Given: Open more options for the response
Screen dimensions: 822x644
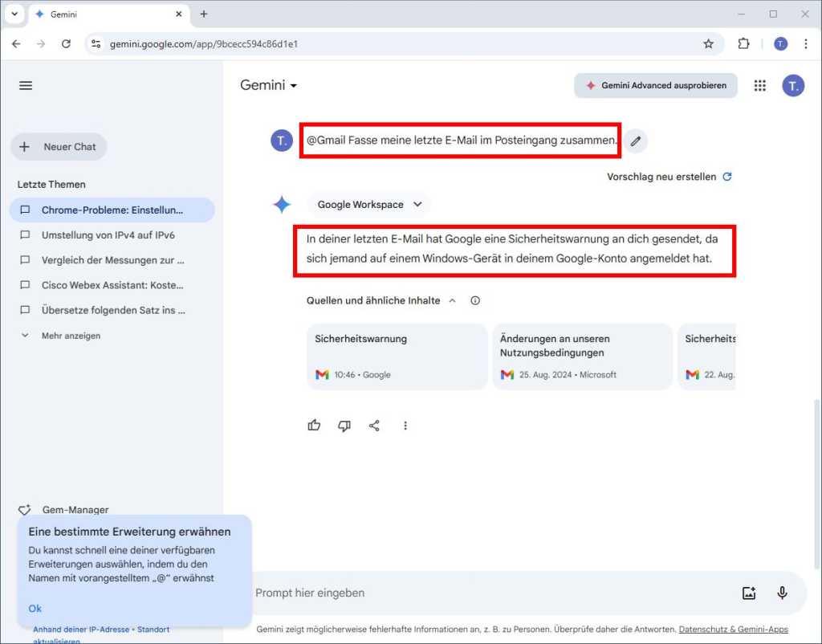Looking at the screenshot, I should tap(405, 425).
